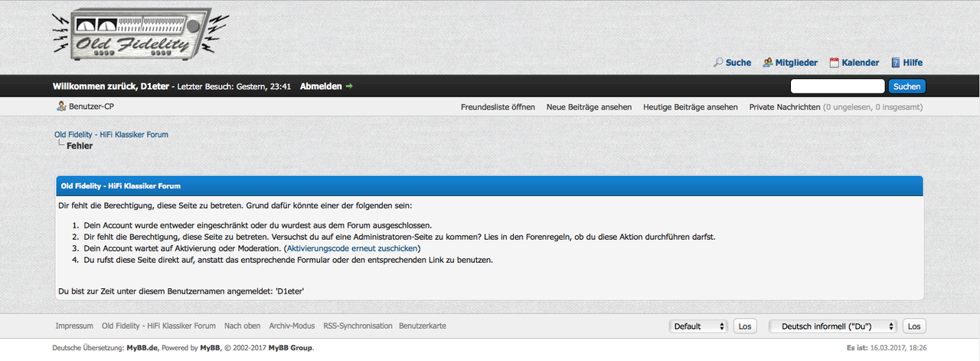This screenshot has width=980, height=361.
Task: Open Private Nachrichten
Action: (785, 107)
